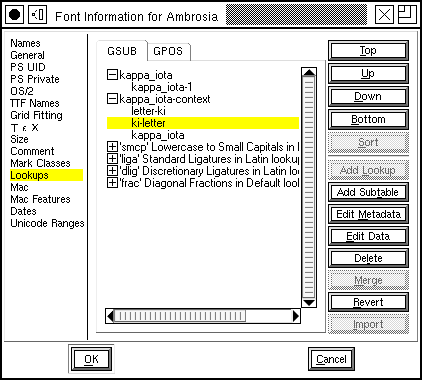The width and height of the screenshot is (422, 380).
Task: Cancel the Font Information dialog
Action: [x=331, y=359]
